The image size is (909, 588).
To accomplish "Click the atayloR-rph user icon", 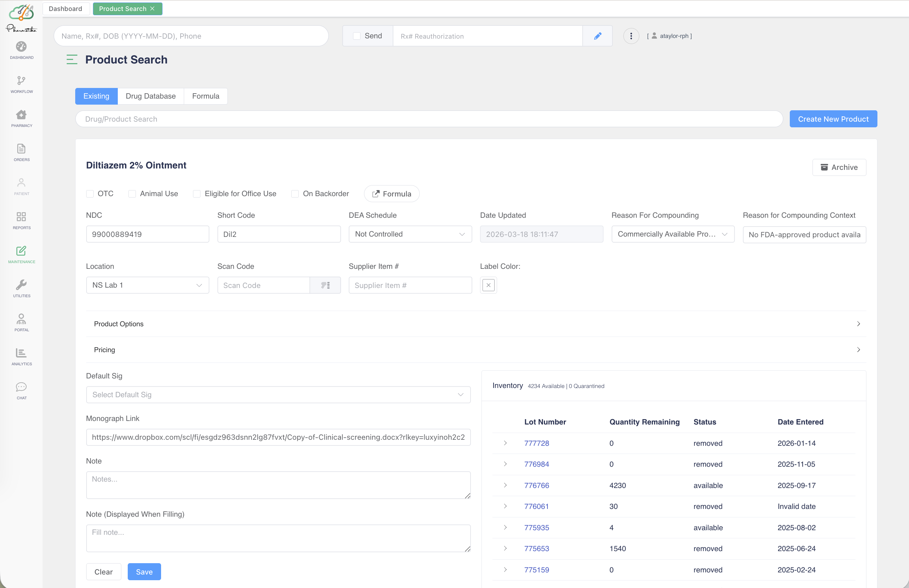I will pos(654,36).
